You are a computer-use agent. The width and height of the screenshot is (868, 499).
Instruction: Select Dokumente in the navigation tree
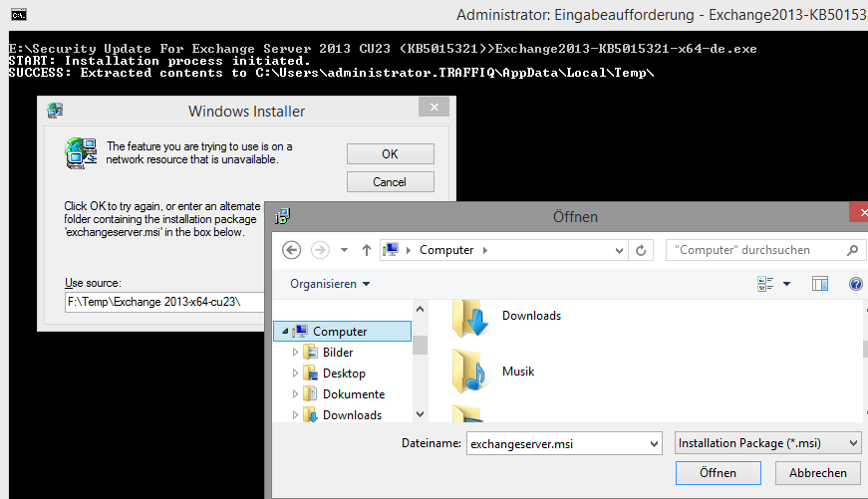pos(354,394)
